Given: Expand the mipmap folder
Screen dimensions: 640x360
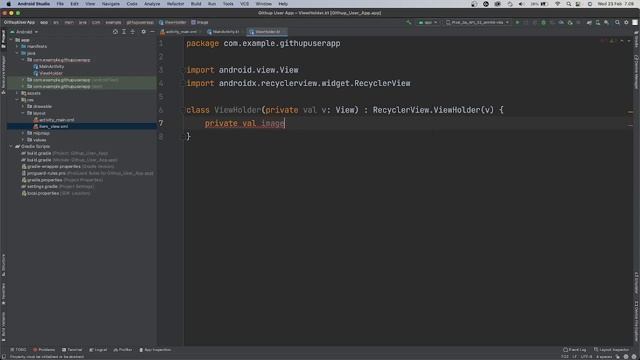Looking at the screenshot, I should [23, 133].
